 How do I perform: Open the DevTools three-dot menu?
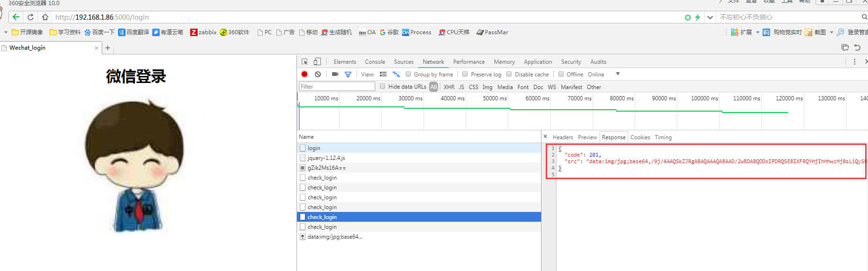[x=854, y=61]
